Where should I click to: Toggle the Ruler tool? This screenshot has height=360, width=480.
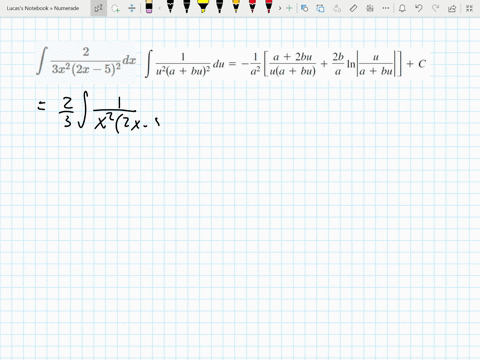click(x=353, y=8)
